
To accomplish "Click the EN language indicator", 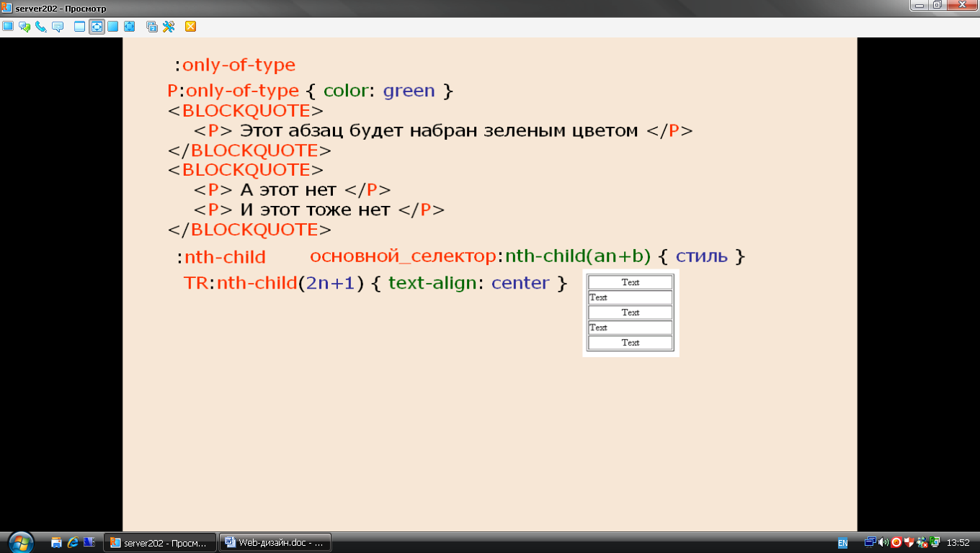I will pos(842,543).
